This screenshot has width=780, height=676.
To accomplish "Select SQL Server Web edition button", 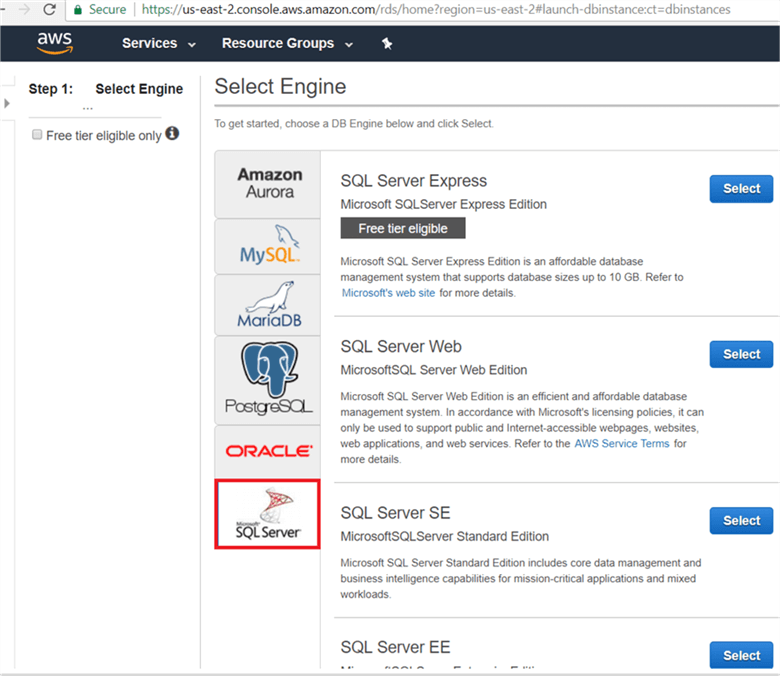I will 741,354.
